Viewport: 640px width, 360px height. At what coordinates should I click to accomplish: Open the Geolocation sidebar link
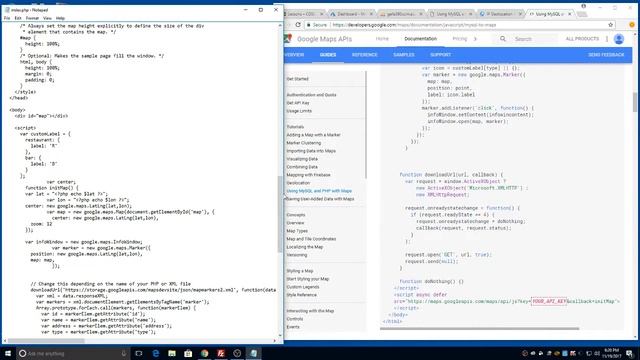pos(298,183)
